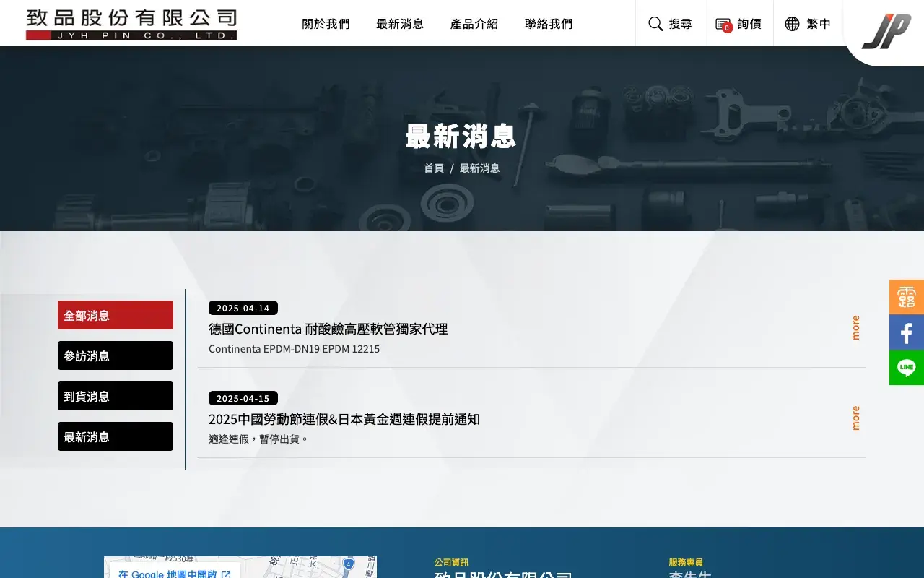Image resolution: width=924 pixels, height=578 pixels.
Task: Open the LINE side icon
Action: point(907,368)
